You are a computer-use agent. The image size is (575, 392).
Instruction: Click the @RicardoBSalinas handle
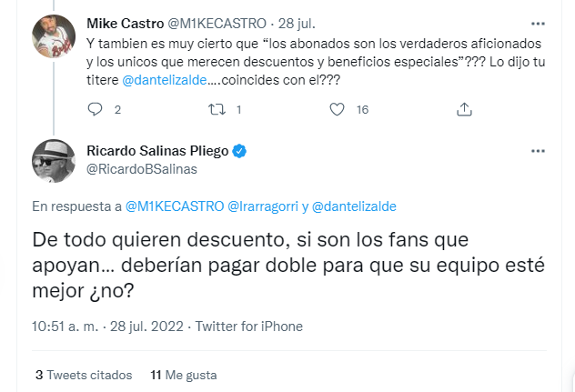point(141,167)
